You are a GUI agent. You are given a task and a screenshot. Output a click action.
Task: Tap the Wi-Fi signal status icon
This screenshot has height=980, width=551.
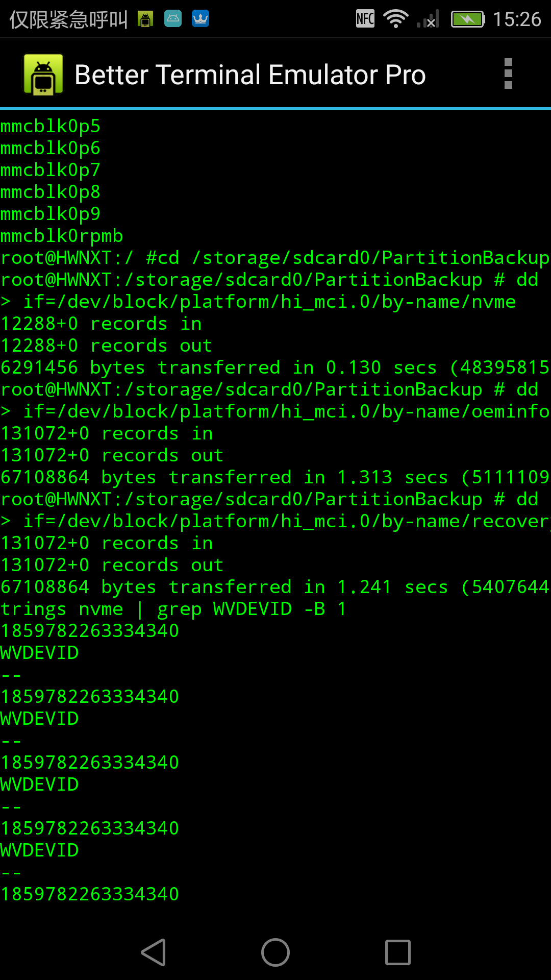pos(395,19)
